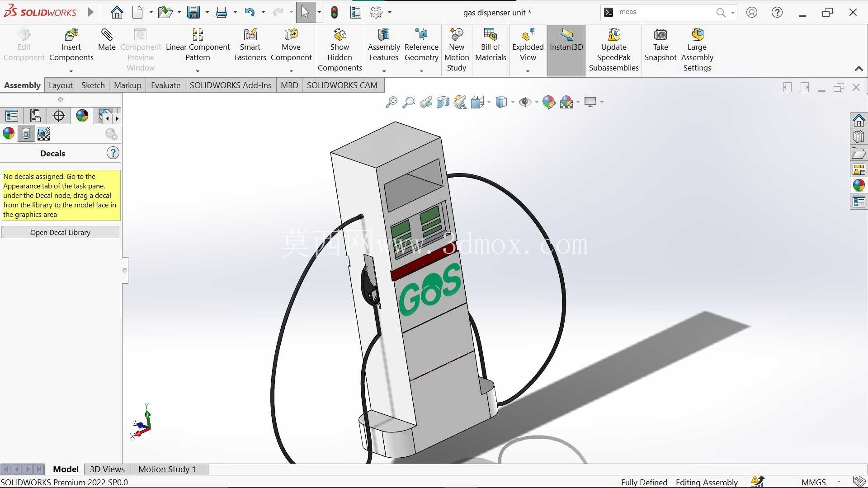The width and height of the screenshot is (868, 488).
Task: Click Zoom to Fit magnifier icon
Action: coord(392,102)
